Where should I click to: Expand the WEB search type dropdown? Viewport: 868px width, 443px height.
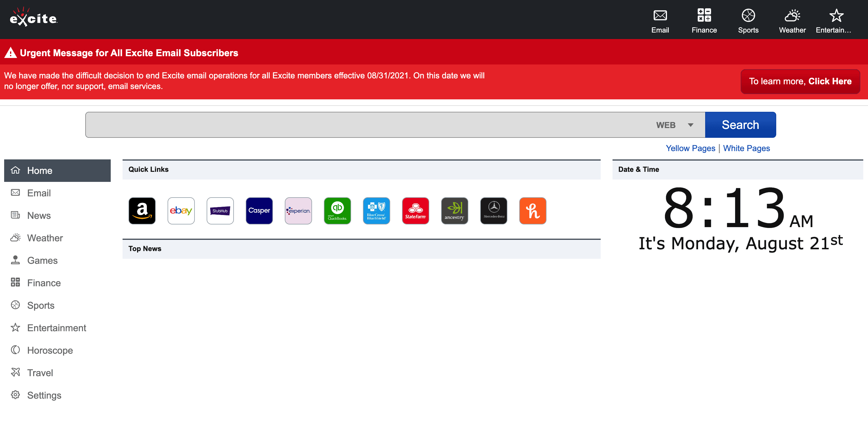675,125
